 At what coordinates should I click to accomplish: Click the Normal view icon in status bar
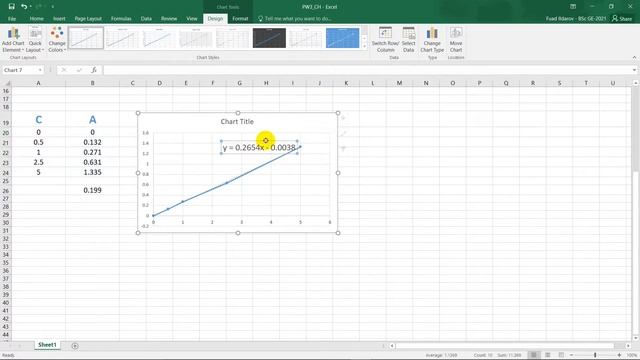tap(533, 355)
